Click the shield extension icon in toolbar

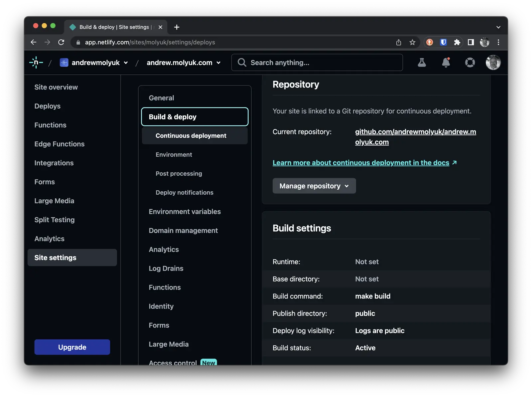click(443, 42)
